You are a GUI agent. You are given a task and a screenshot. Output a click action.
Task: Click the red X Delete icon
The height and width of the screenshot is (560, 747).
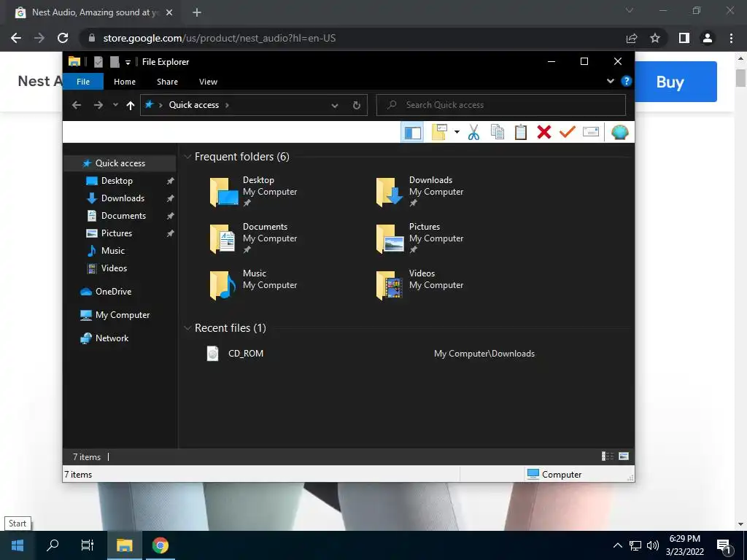coord(544,133)
